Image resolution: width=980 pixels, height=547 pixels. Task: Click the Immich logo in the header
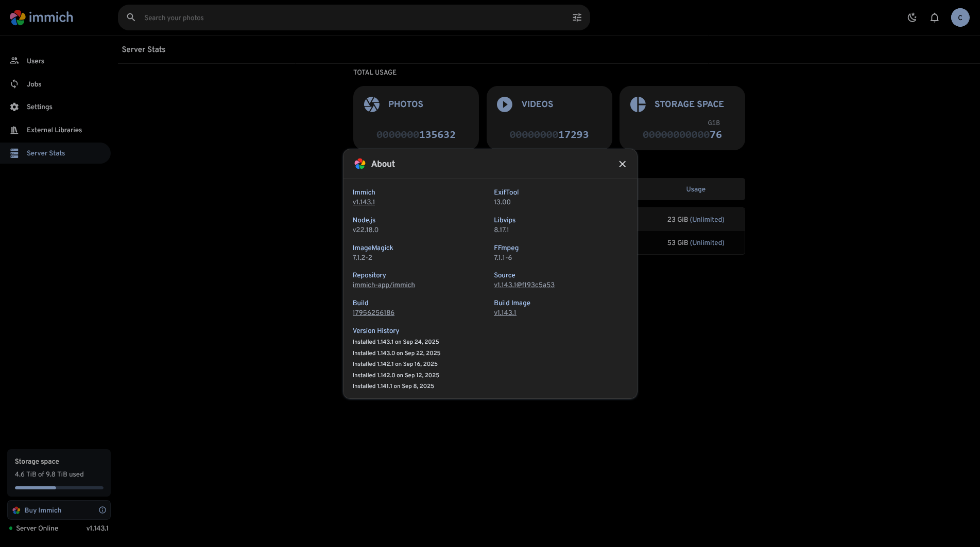click(x=41, y=17)
